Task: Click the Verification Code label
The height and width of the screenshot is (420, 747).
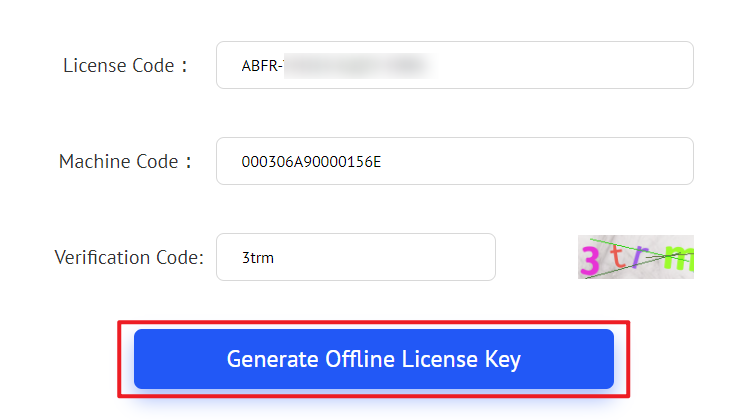Action: 128,257
